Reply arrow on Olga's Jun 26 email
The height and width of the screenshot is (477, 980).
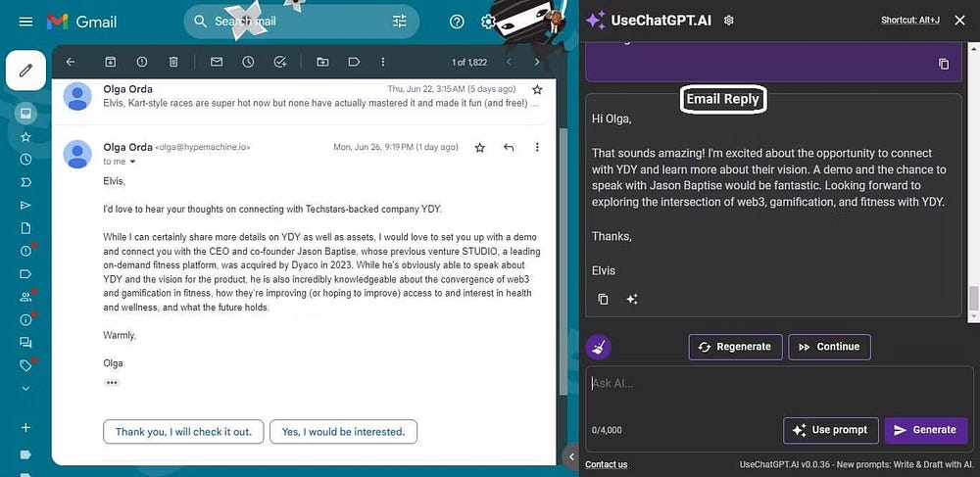click(509, 147)
